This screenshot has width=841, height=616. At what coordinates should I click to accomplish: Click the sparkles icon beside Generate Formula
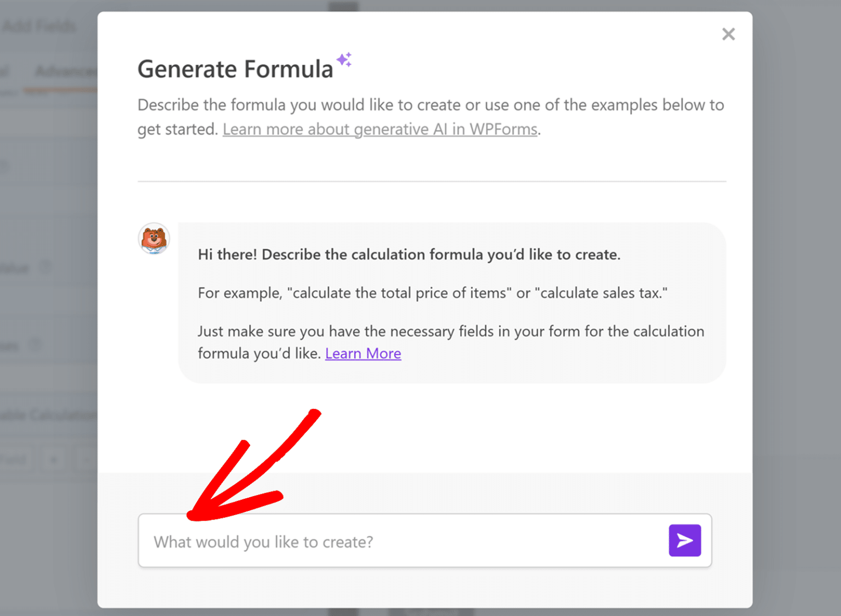click(344, 60)
